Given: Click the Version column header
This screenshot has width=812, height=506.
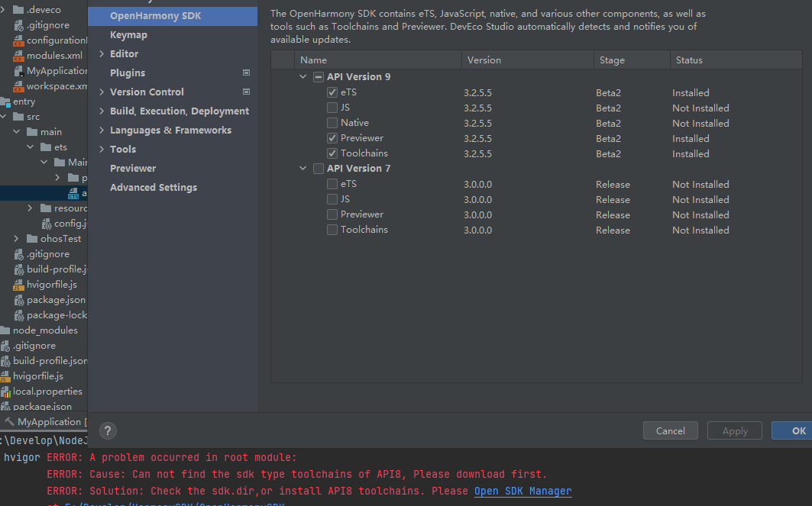Looking at the screenshot, I should click(528, 60).
